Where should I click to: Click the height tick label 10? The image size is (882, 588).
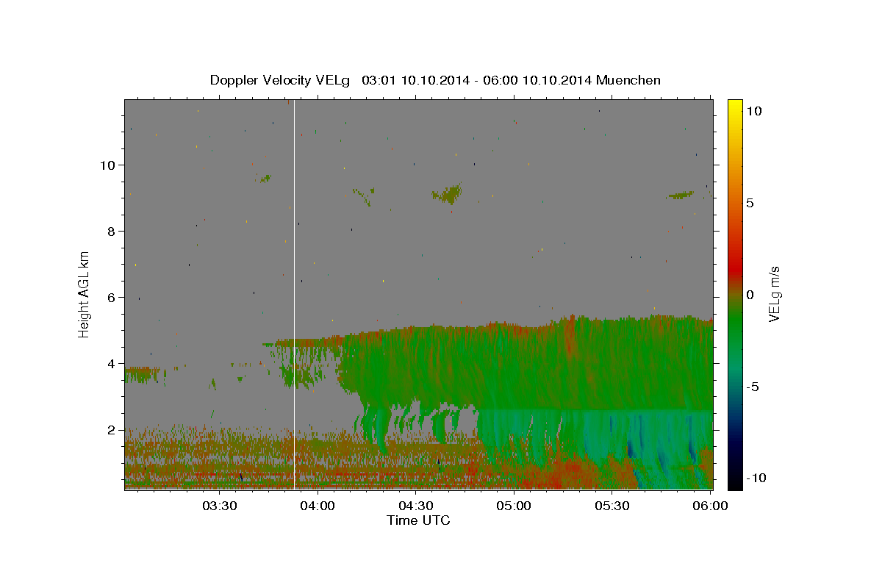point(108,165)
